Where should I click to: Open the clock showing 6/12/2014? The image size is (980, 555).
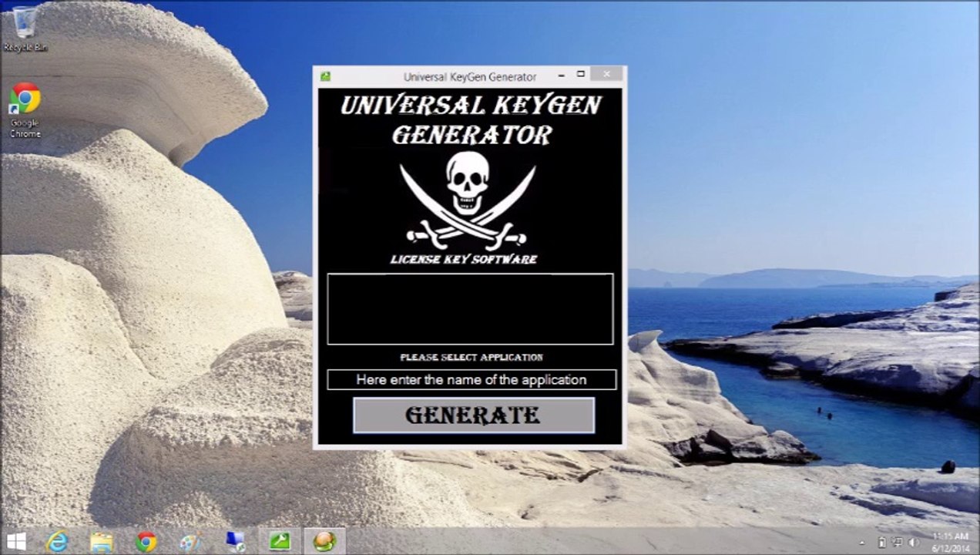[950, 542]
